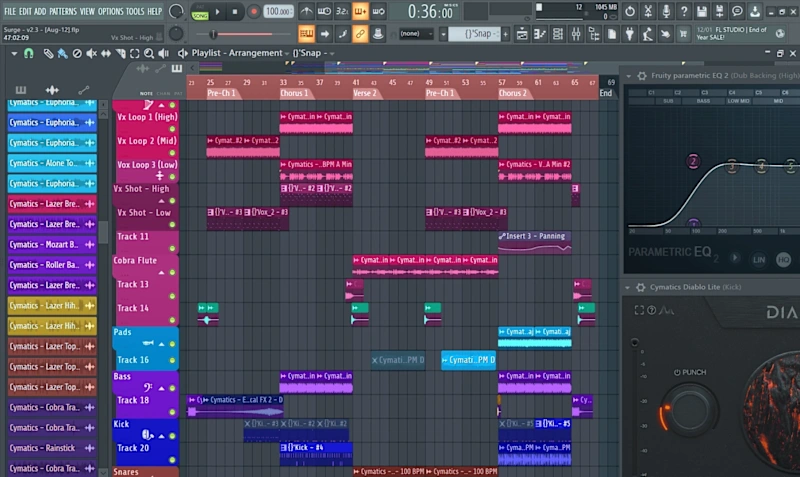Select the Draw pencil tool in Playlist
Image resolution: width=800 pixels, height=477 pixels.
tap(48, 53)
